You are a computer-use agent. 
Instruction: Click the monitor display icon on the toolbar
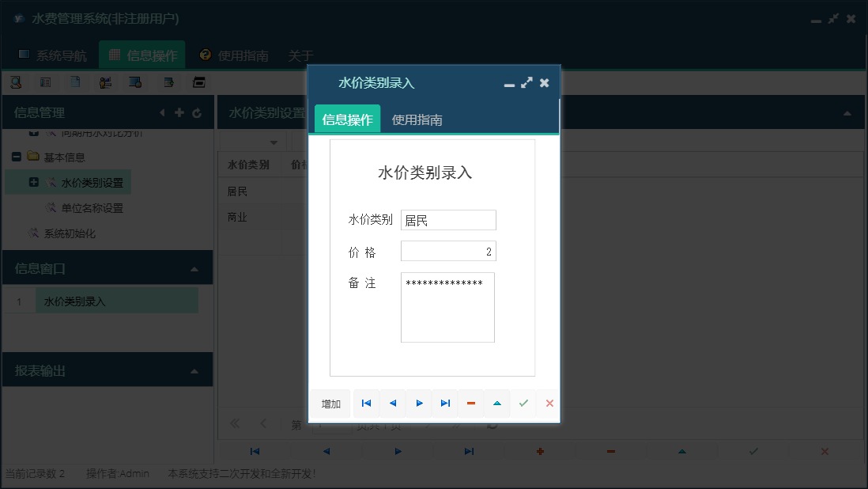pyautogui.click(x=134, y=82)
